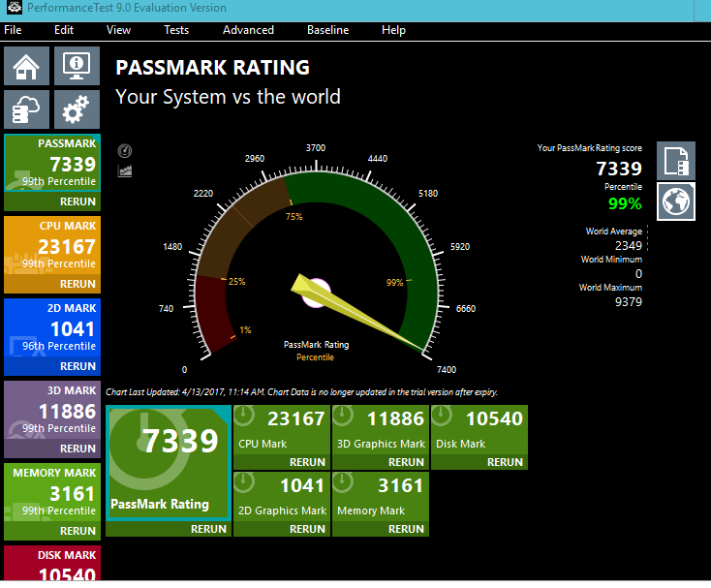The width and height of the screenshot is (711, 588).
Task: Click the Memory Mark stopwatch icon
Action: click(x=343, y=482)
